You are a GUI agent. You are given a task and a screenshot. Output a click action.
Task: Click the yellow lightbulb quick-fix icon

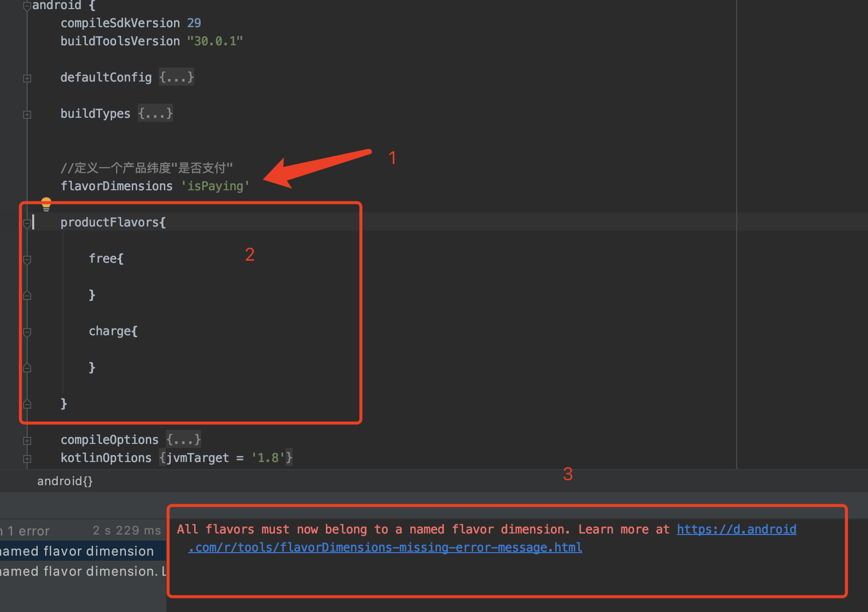[x=46, y=204]
